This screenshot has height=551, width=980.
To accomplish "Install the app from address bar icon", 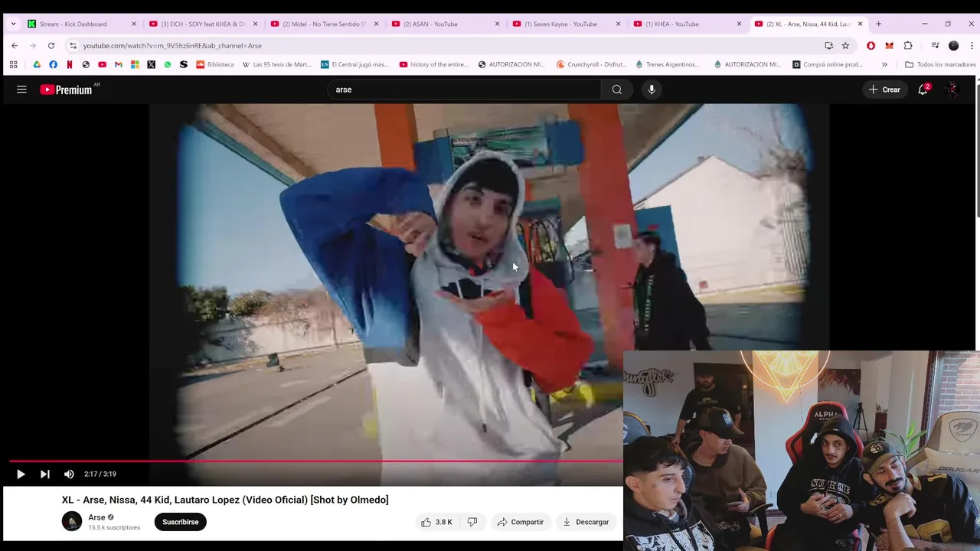I will pos(828,46).
